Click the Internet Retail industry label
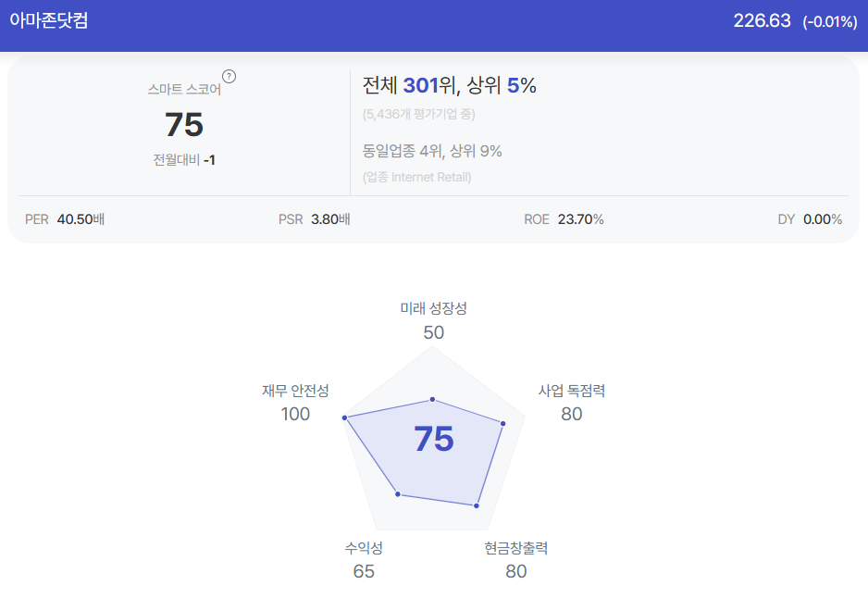 point(416,177)
